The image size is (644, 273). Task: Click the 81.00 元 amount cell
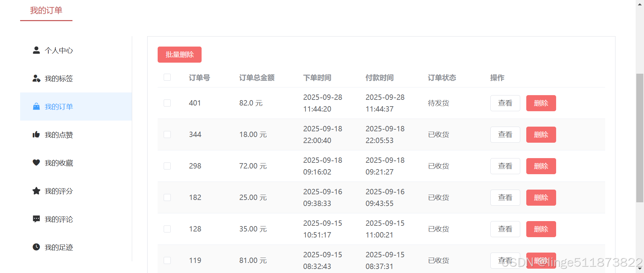click(x=253, y=261)
